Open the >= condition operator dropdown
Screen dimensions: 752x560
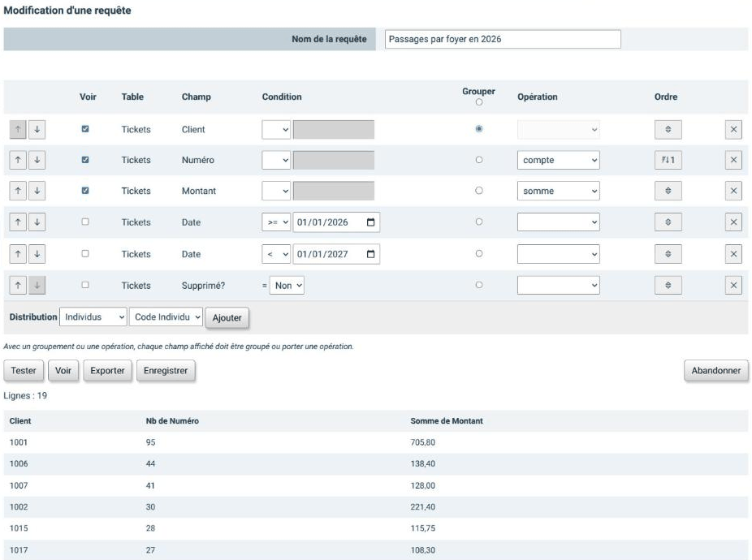pyautogui.click(x=276, y=222)
